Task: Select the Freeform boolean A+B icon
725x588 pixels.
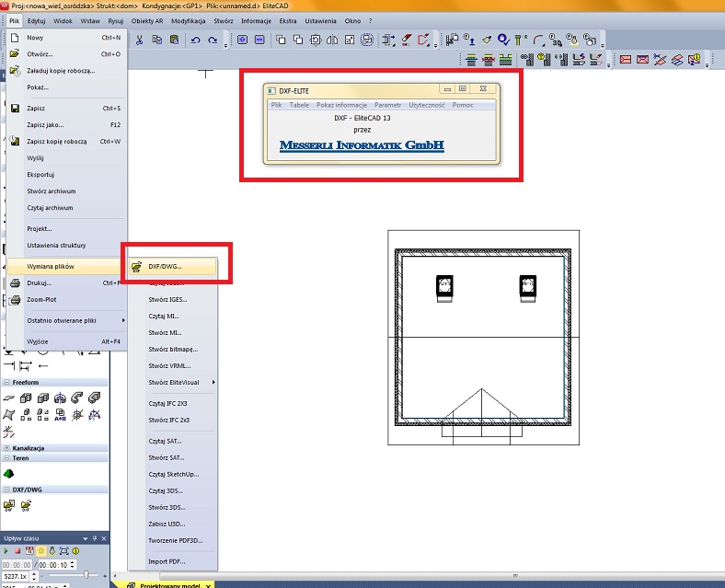Action: coord(60,415)
